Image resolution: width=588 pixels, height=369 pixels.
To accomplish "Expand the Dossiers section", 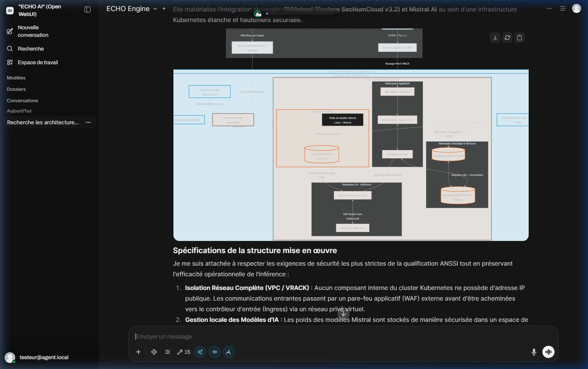I will click(x=16, y=89).
